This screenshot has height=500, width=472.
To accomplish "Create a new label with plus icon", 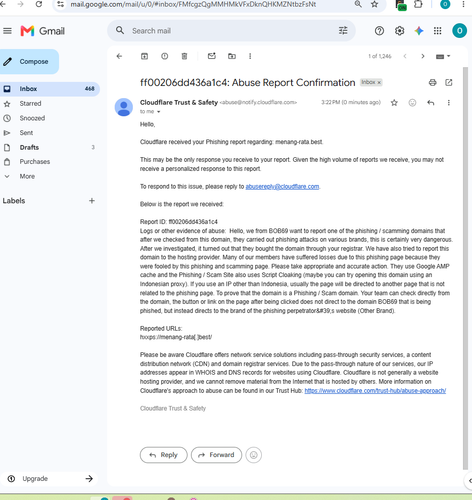I will tap(92, 201).
